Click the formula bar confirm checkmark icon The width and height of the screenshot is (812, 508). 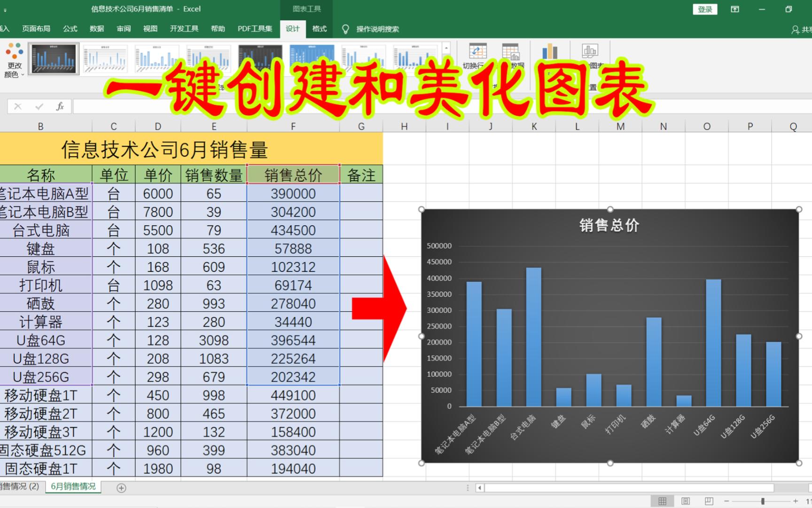coord(39,106)
